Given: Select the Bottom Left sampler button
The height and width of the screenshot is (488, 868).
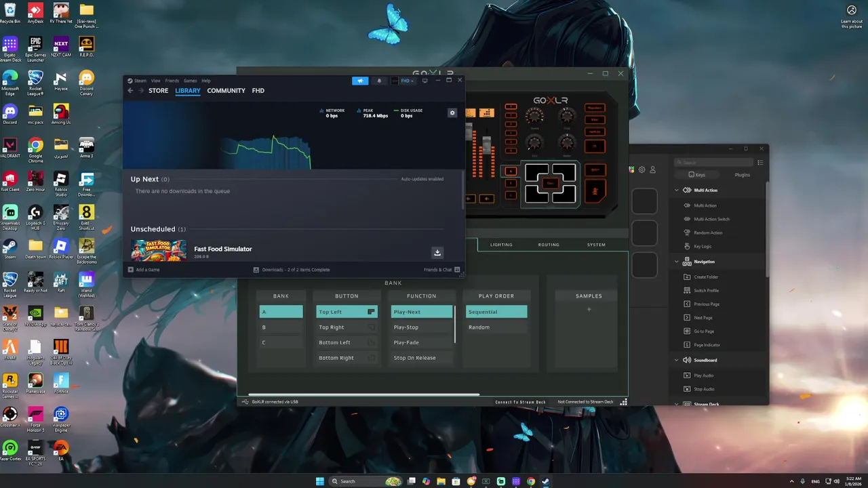Looking at the screenshot, I should tap(347, 342).
